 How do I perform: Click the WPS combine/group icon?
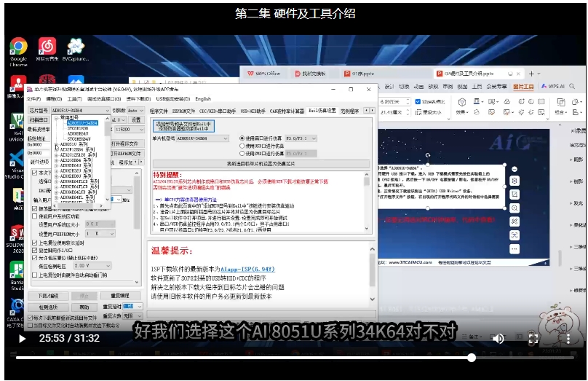[560, 106]
